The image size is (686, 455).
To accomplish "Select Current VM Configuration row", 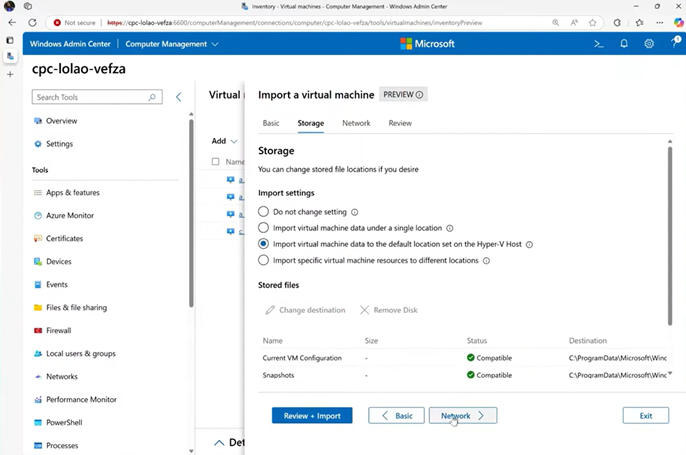I will 464,358.
